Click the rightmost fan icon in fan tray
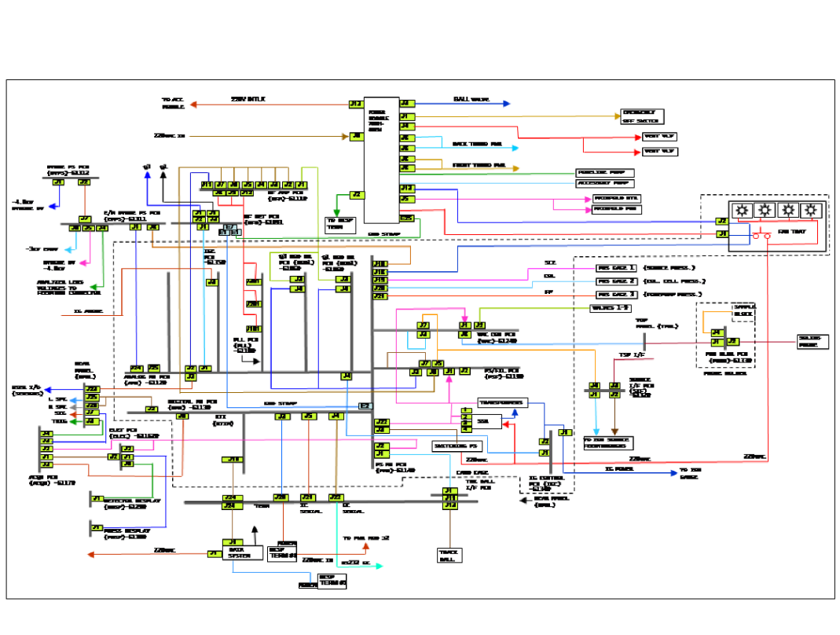 click(x=812, y=211)
